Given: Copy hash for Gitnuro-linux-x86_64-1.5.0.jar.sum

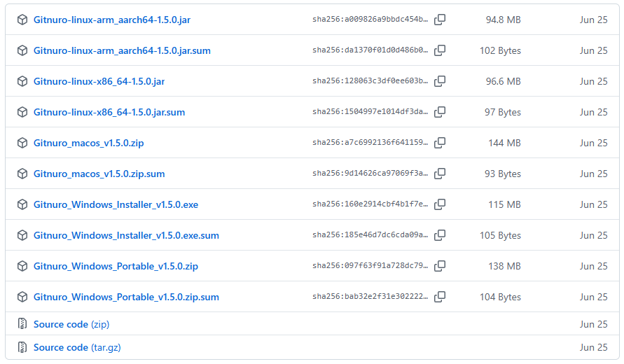Looking at the screenshot, I should point(440,112).
